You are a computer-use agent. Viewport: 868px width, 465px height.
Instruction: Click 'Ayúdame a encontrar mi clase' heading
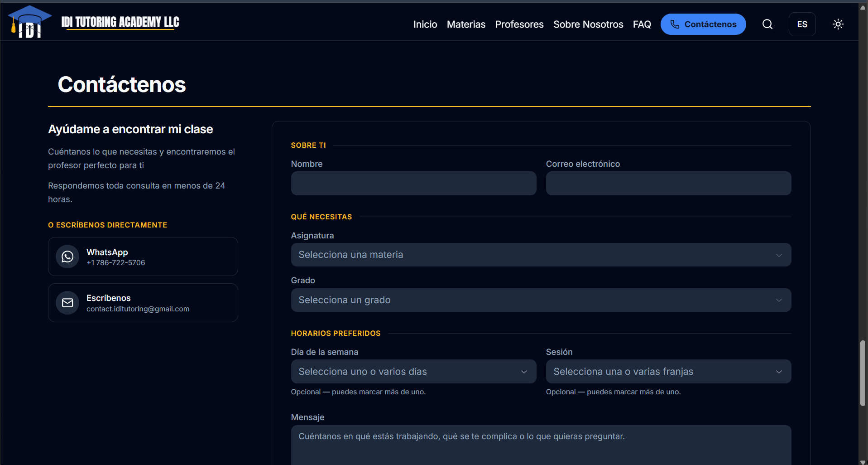click(x=130, y=129)
